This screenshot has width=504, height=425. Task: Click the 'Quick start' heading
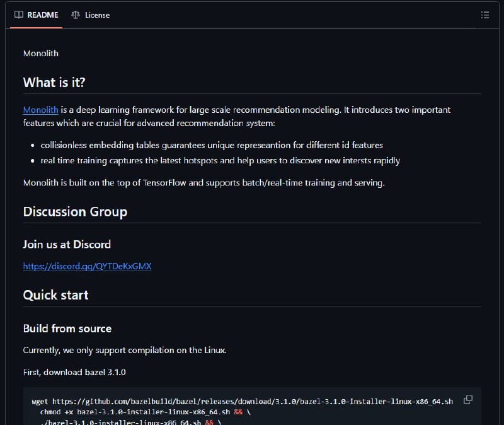[x=55, y=295]
